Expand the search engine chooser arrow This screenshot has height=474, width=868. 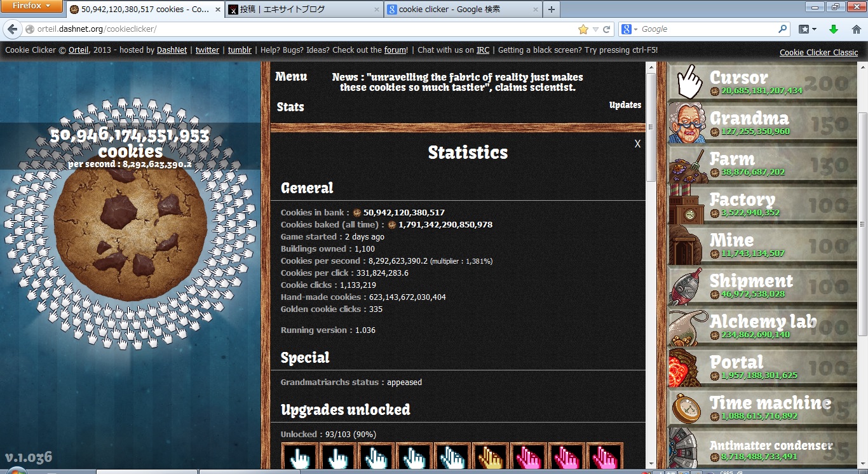point(636,29)
